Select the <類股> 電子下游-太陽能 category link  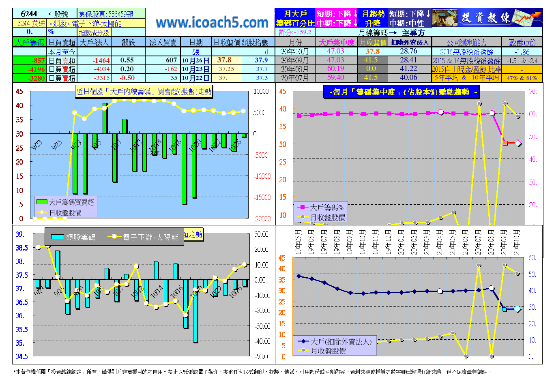coord(85,24)
